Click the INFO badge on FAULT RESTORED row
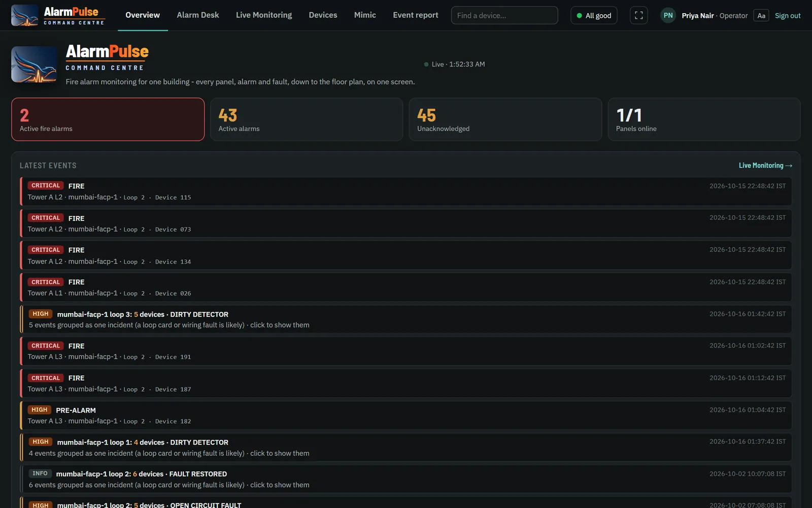Screen dimensions: 812x508 pyautogui.click(x=40, y=473)
